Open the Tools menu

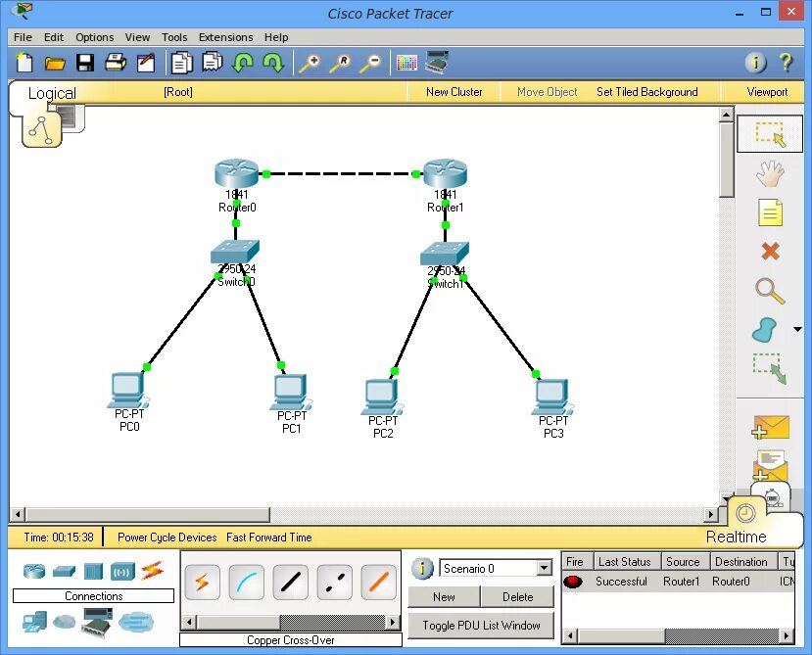tap(174, 37)
